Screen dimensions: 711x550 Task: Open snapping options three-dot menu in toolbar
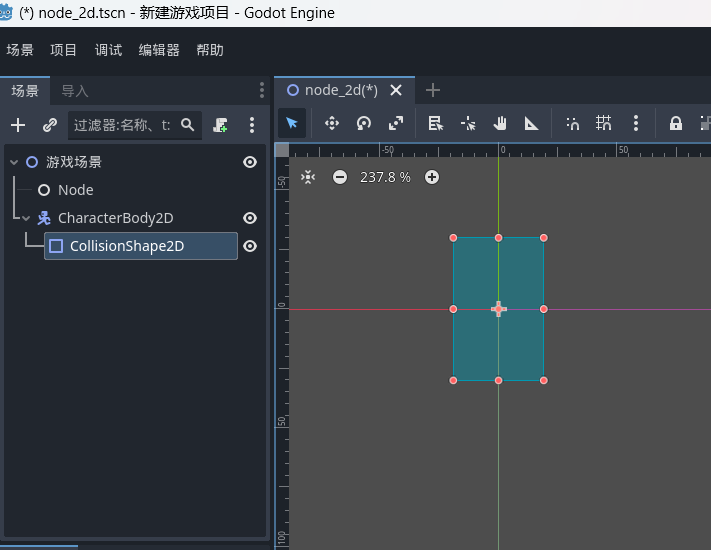pos(636,123)
